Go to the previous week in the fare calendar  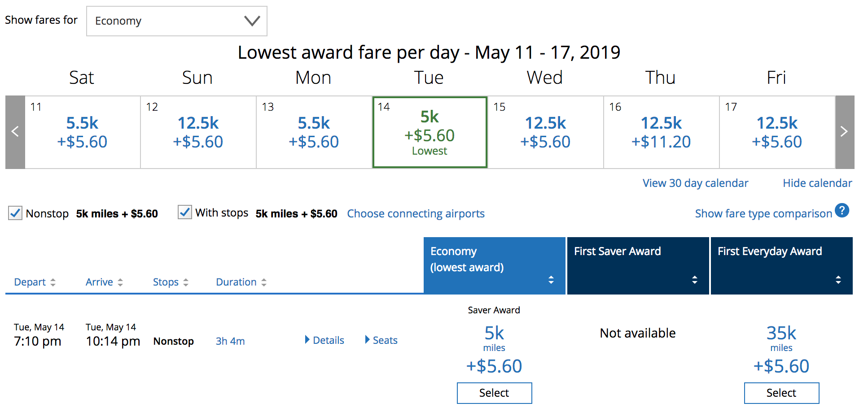coord(15,132)
